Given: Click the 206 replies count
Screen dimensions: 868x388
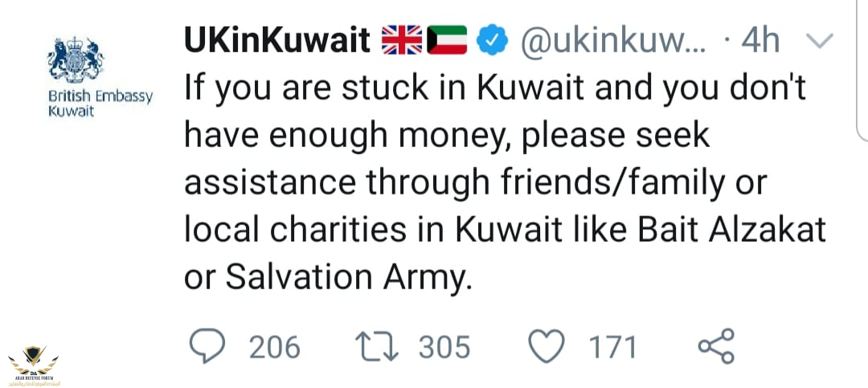Looking at the screenshot, I should (274, 347).
